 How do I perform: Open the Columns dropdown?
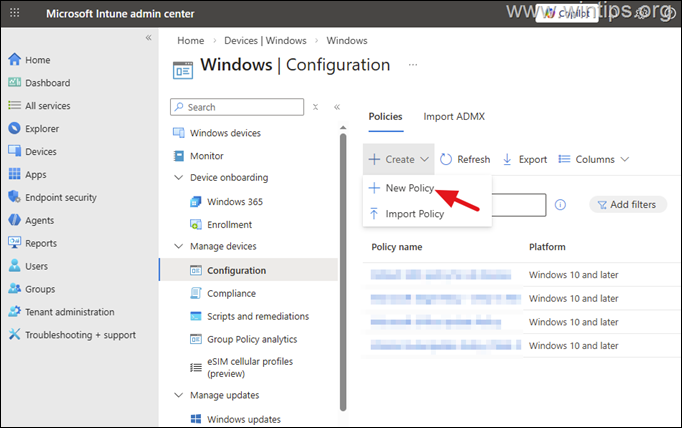pyautogui.click(x=594, y=159)
